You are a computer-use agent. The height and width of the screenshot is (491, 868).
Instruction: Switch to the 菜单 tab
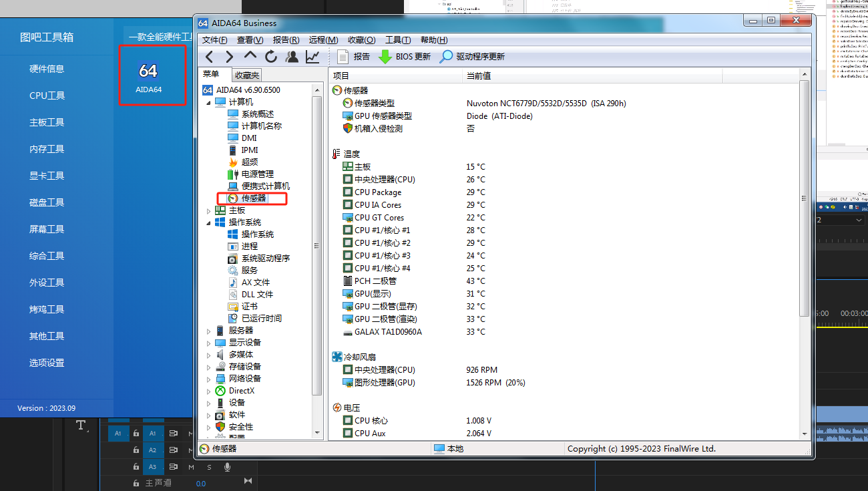(211, 74)
